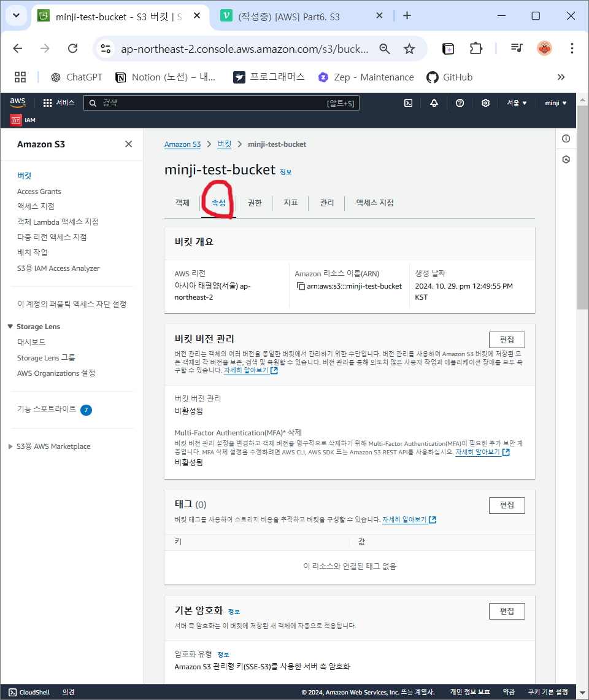Open the AWS home logo

pos(18,103)
